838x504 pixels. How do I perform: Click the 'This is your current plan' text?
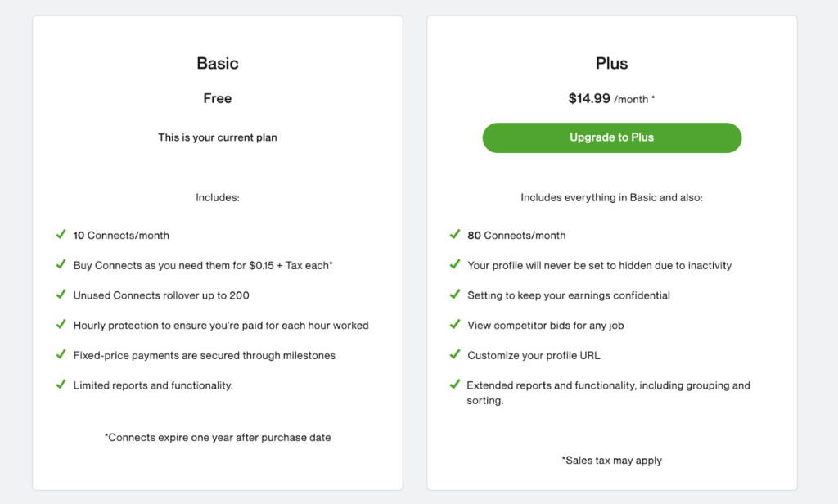pyautogui.click(x=218, y=137)
